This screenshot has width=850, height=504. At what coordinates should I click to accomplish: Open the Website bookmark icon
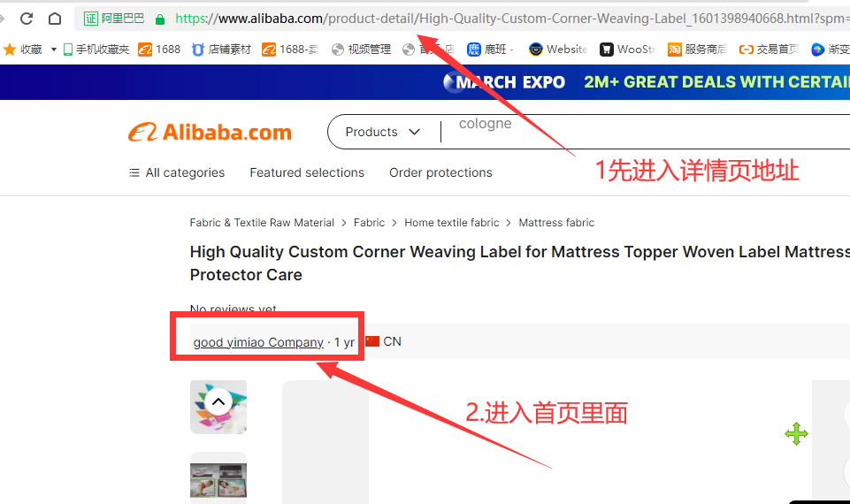coord(536,50)
